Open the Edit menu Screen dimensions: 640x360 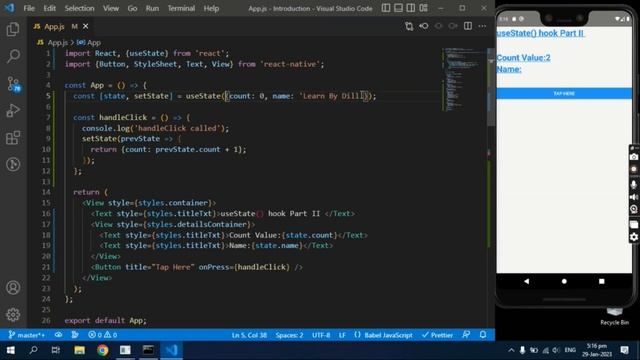pos(49,8)
